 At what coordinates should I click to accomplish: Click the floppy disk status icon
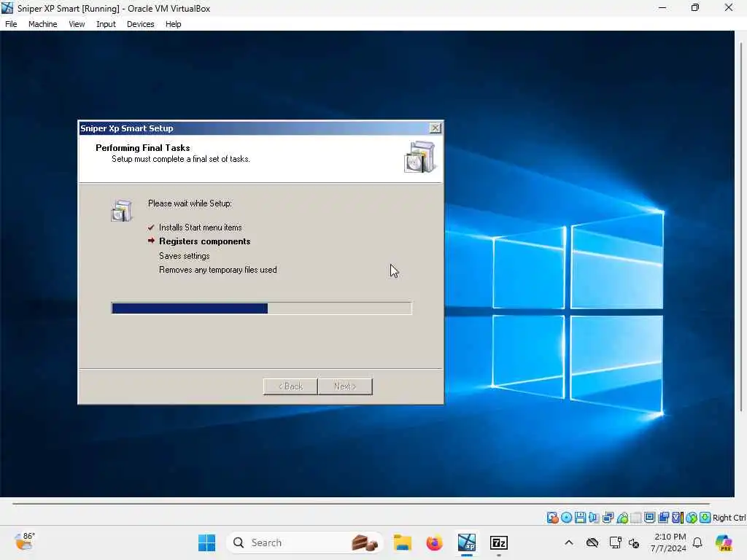(580, 518)
